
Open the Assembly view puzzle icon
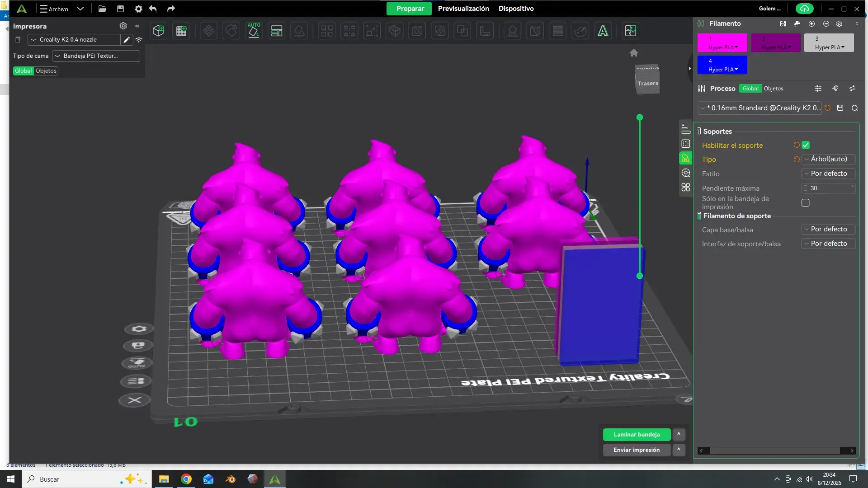pyautogui.click(x=630, y=31)
